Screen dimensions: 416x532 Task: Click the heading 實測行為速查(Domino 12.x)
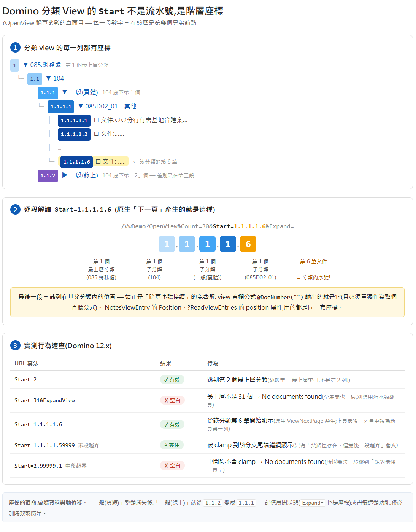pyautogui.click(x=68, y=346)
